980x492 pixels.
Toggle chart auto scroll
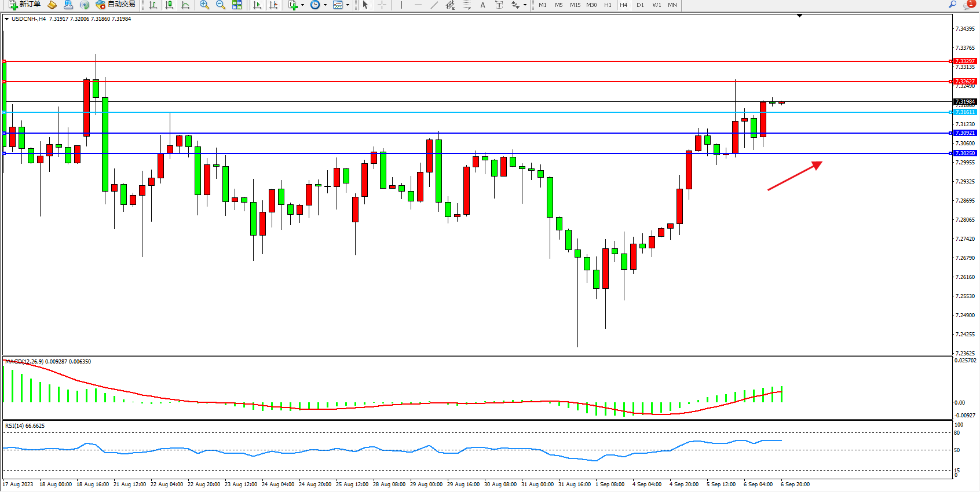pos(257,5)
